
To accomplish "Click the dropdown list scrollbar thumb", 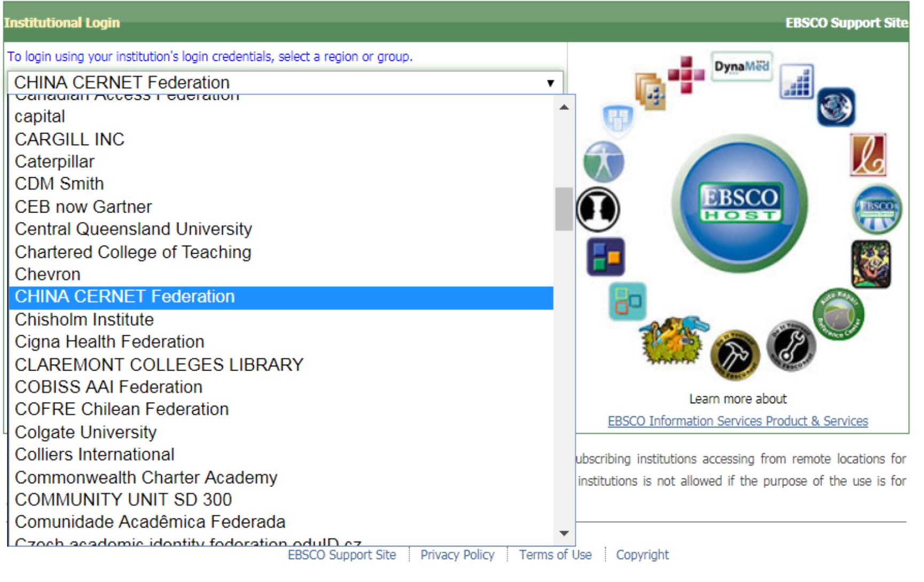I will [564, 209].
